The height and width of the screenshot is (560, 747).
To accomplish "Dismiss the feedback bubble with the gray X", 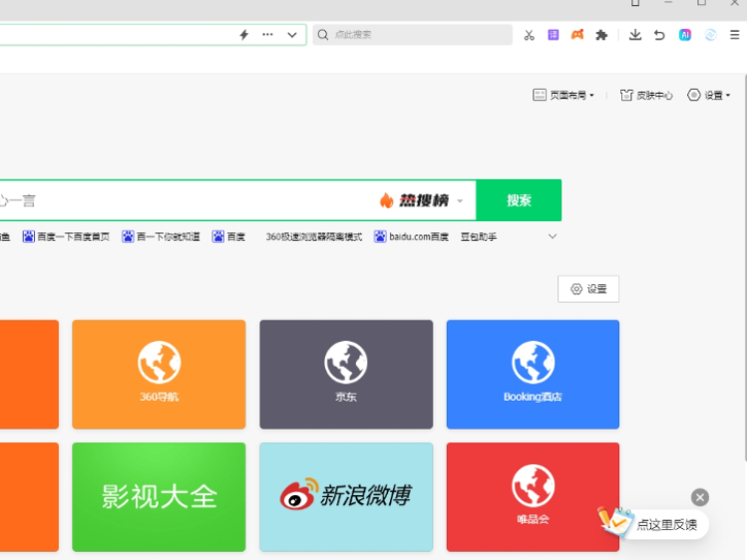I will tap(700, 497).
